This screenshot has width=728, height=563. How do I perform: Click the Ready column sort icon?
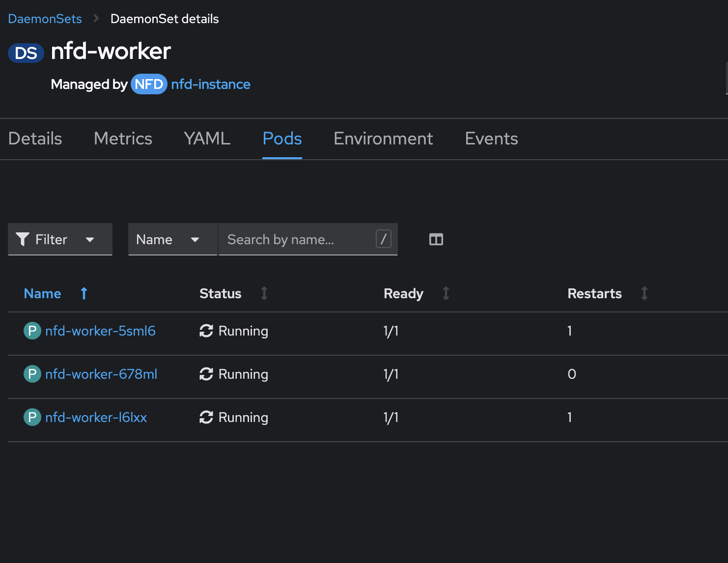coord(446,293)
